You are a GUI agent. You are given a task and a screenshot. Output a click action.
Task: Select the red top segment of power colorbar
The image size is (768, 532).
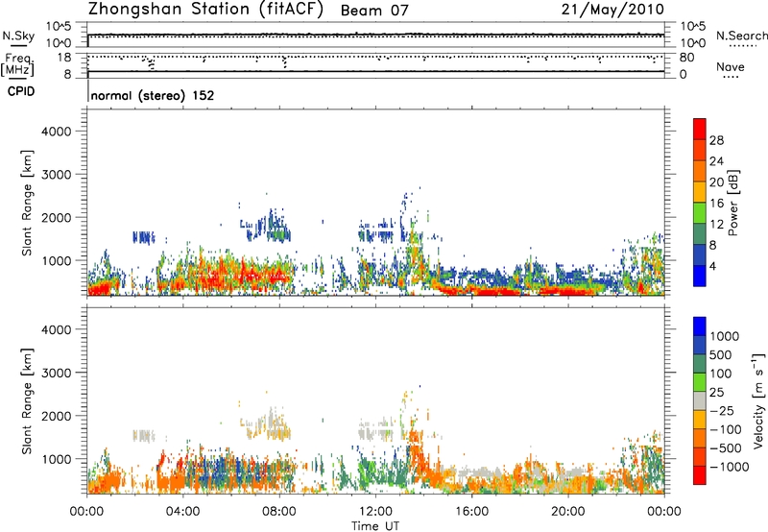point(700,129)
